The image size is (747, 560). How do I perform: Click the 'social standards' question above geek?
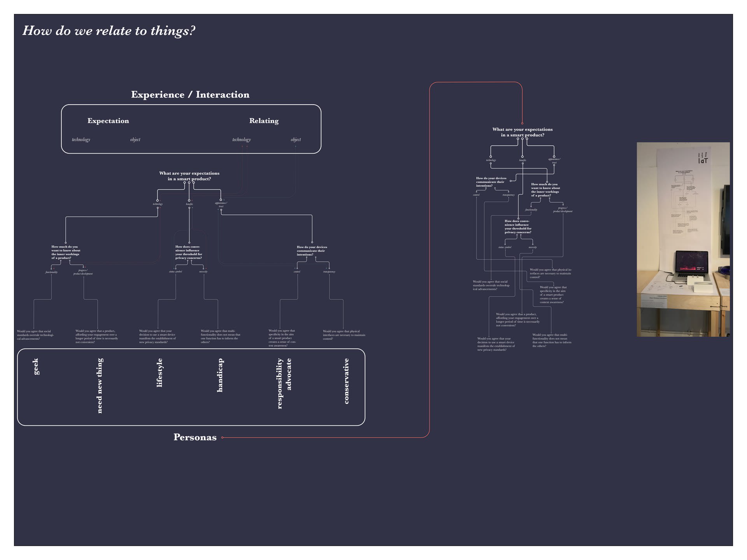click(35, 335)
